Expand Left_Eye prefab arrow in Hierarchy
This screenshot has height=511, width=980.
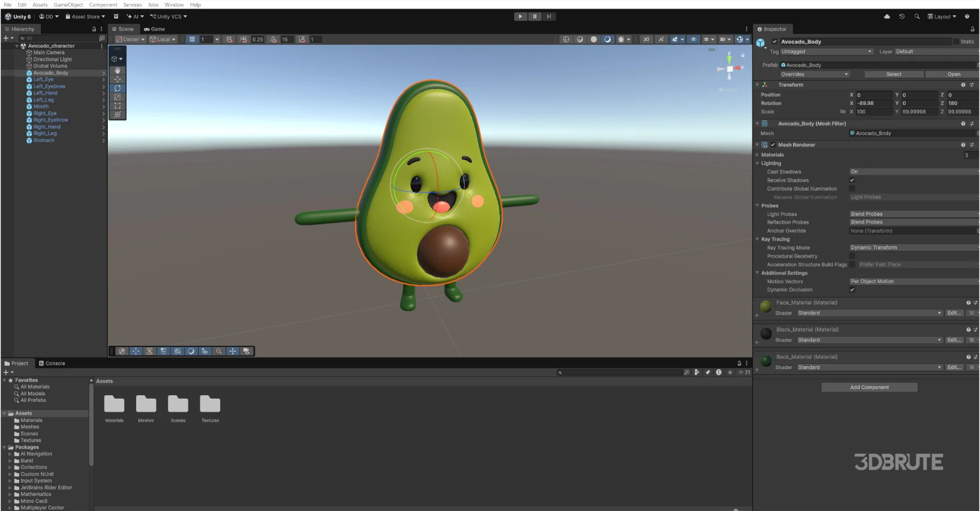103,79
